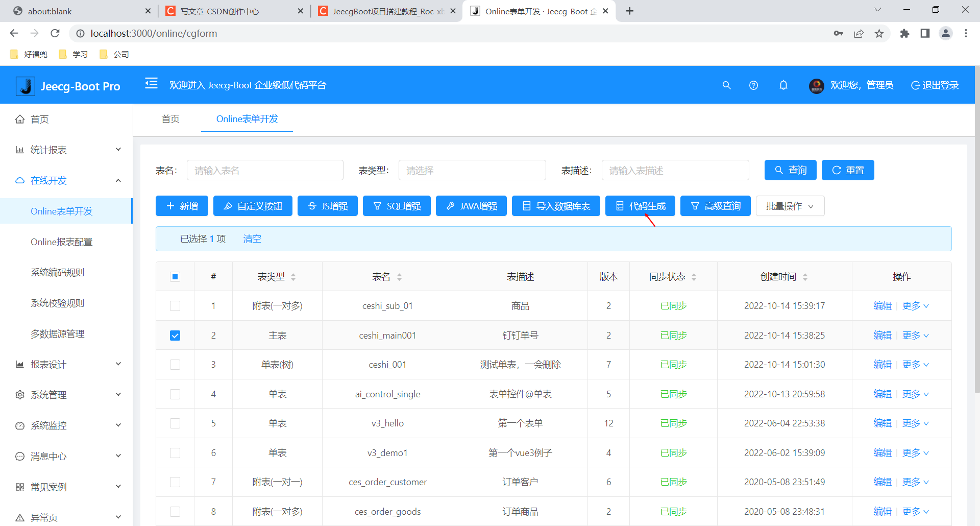Screen dimensions: 980x526
Task: Open Online报表配置 in sidebar
Action: (x=61, y=242)
